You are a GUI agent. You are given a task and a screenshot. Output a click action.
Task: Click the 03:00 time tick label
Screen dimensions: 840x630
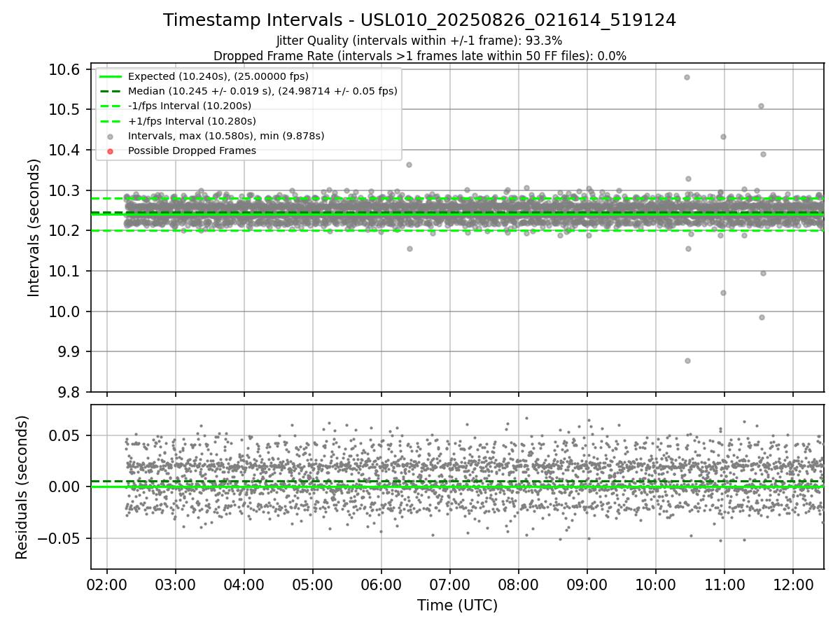[x=176, y=584]
